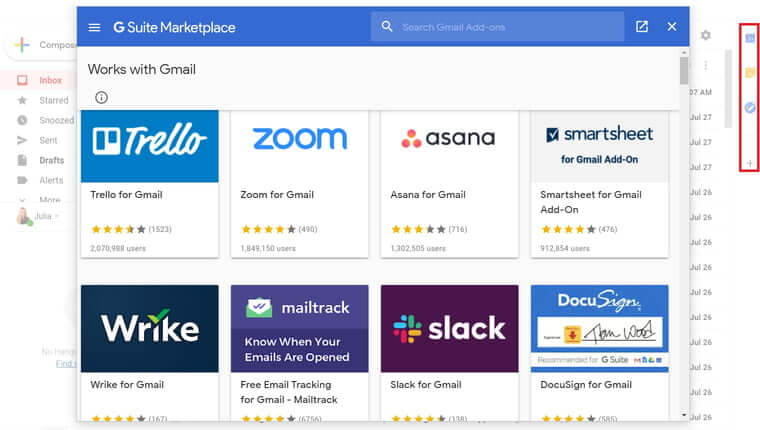Click the Gmail settings gear icon
Viewport: 760px width, 430px height.
[x=706, y=35]
